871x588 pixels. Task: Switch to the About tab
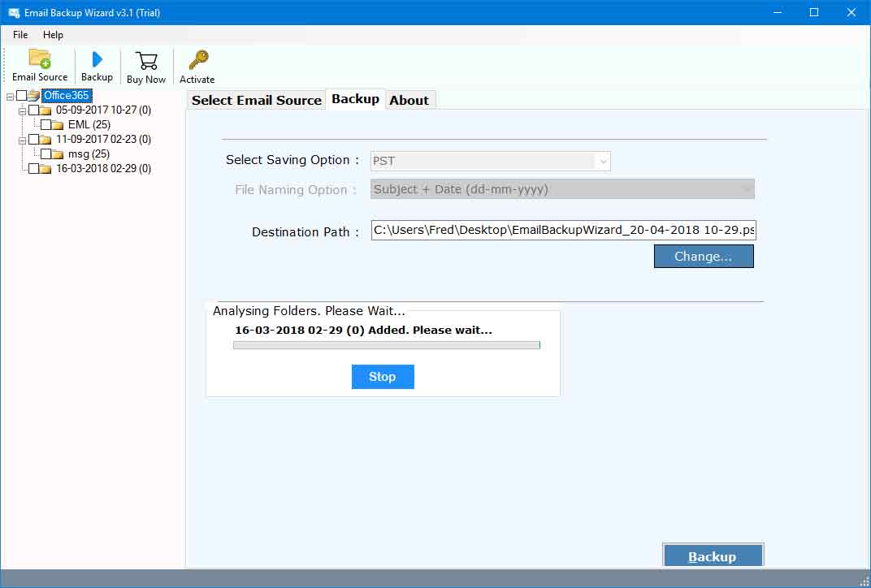pos(409,101)
